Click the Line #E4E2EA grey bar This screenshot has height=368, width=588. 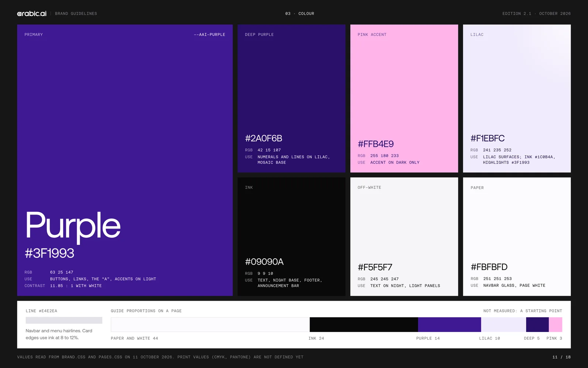(64, 321)
